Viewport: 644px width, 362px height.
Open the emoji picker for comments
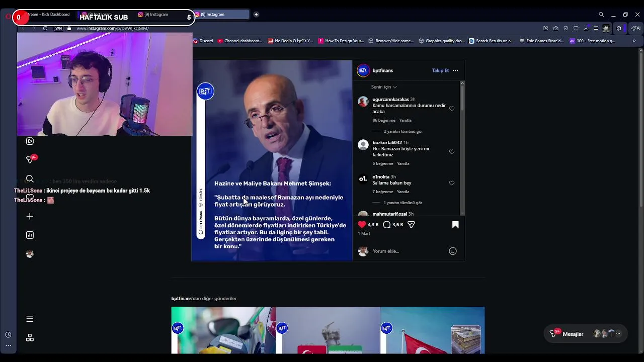453,251
